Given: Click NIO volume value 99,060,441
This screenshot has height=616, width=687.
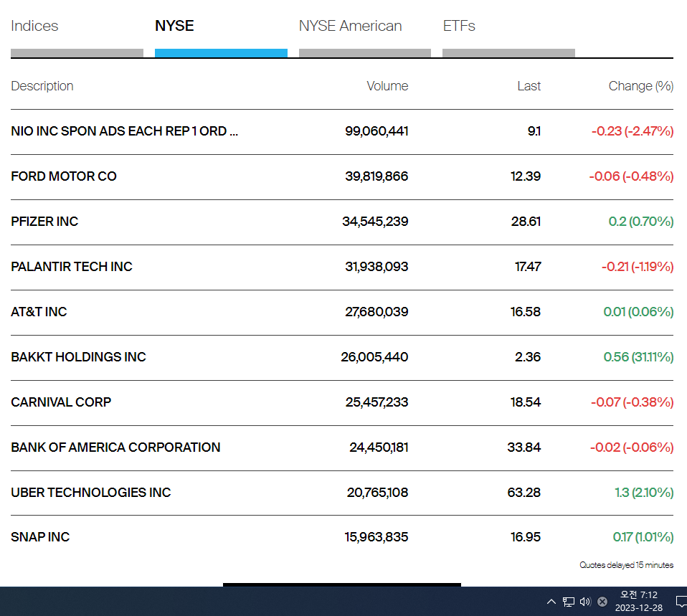Looking at the screenshot, I should click(x=376, y=131).
